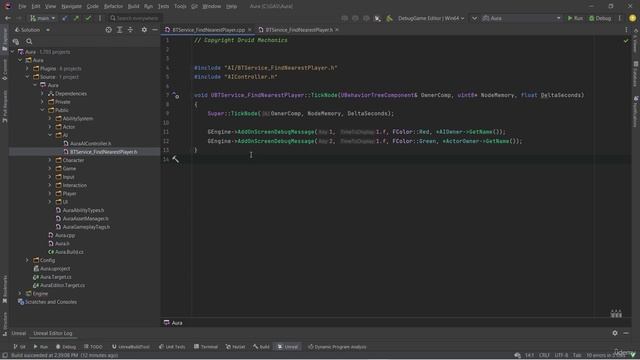The height and width of the screenshot is (360, 640).
Task: Open Dynamic Program Analysis tool window
Action: [x=337, y=347]
